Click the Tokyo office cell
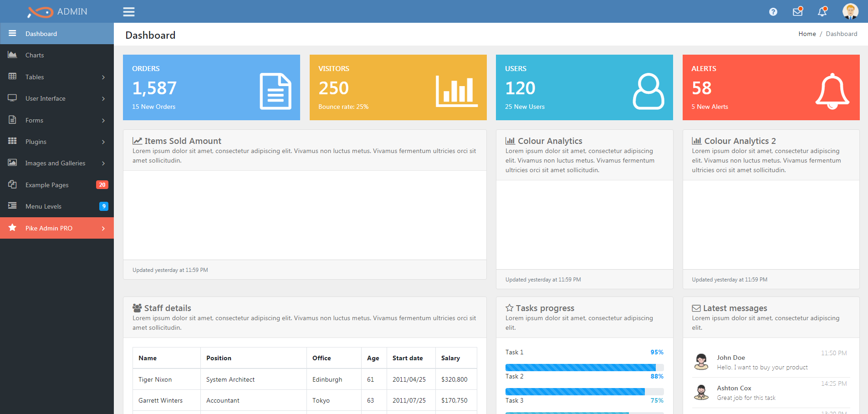This screenshot has width=868, height=414. tap(334, 400)
